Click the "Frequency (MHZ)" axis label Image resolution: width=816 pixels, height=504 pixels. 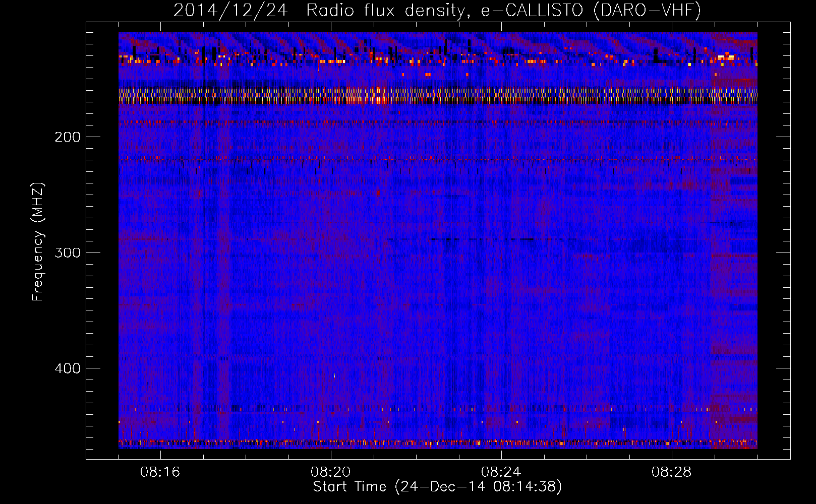tap(38, 242)
